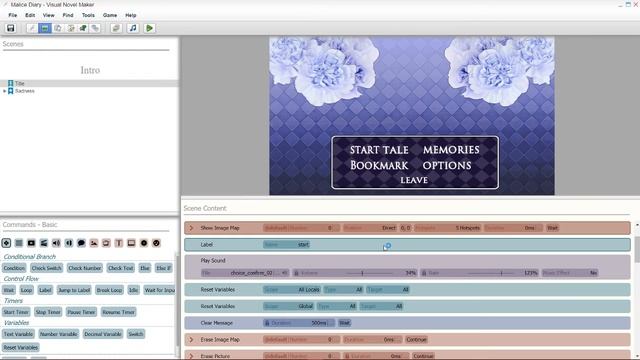Add a Start Timer command
Screen dimensions: 640x360
point(16,312)
